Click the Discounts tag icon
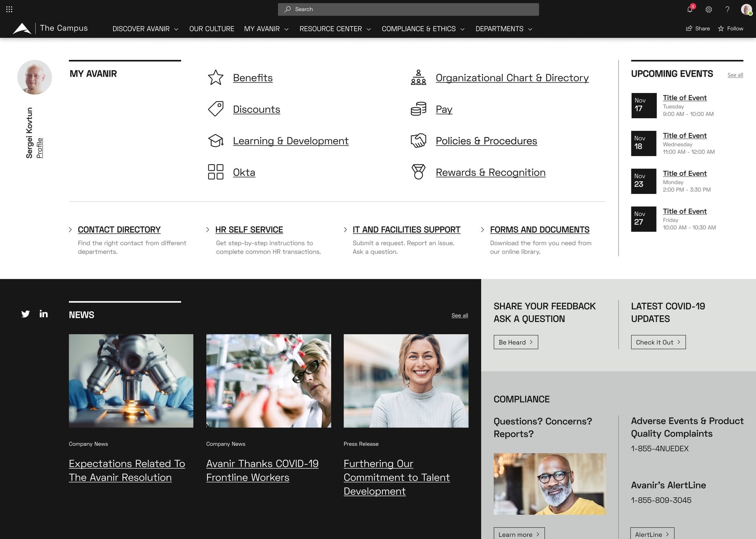This screenshot has height=539, width=756. [216, 109]
